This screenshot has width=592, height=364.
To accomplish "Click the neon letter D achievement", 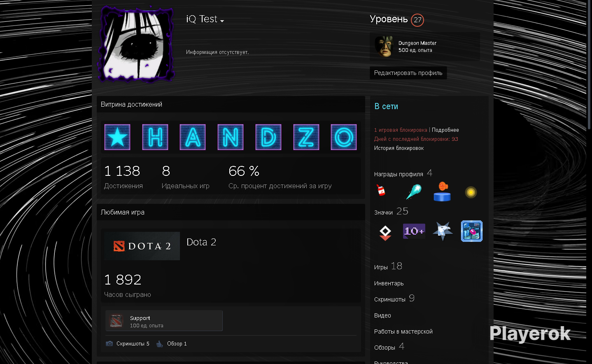I will click(268, 137).
